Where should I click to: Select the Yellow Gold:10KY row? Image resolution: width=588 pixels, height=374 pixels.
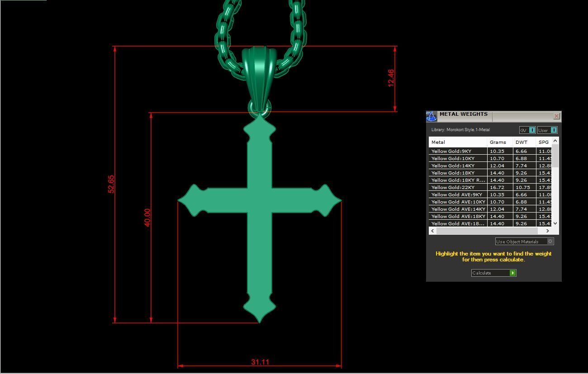[x=490, y=158]
